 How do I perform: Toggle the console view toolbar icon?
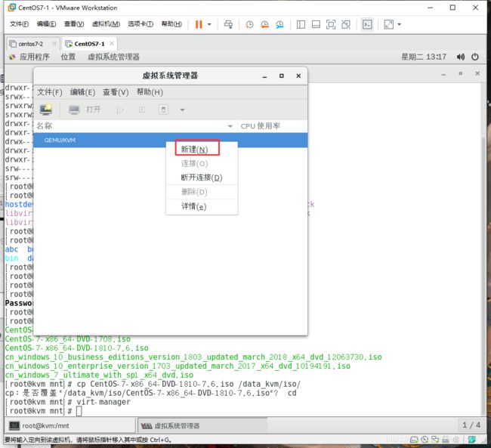click(x=367, y=24)
